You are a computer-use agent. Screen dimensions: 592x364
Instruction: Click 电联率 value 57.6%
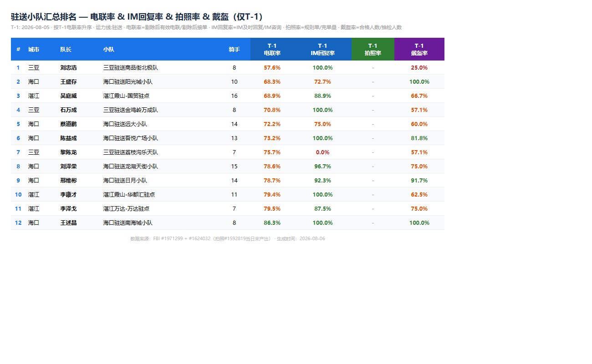coord(272,68)
